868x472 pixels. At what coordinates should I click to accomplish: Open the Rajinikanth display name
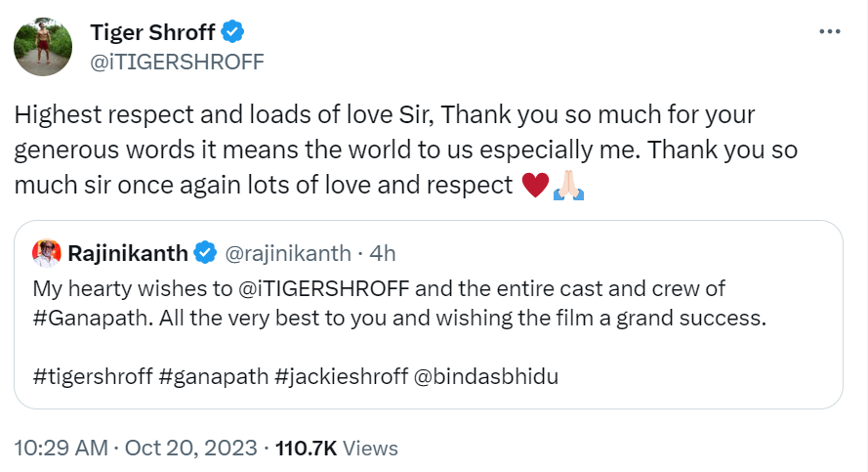(x=127, y=254)
